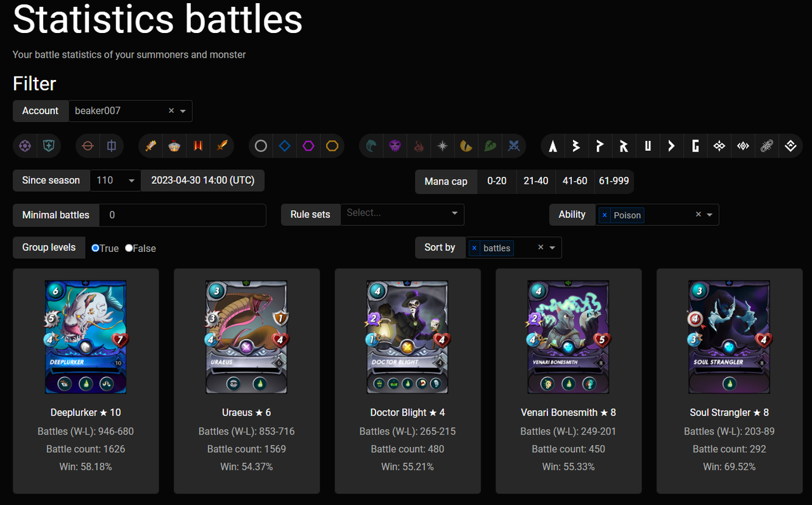Screen dimensions: 812x505
Task: Click the Deeplurker card image
Action: point(86,337)
